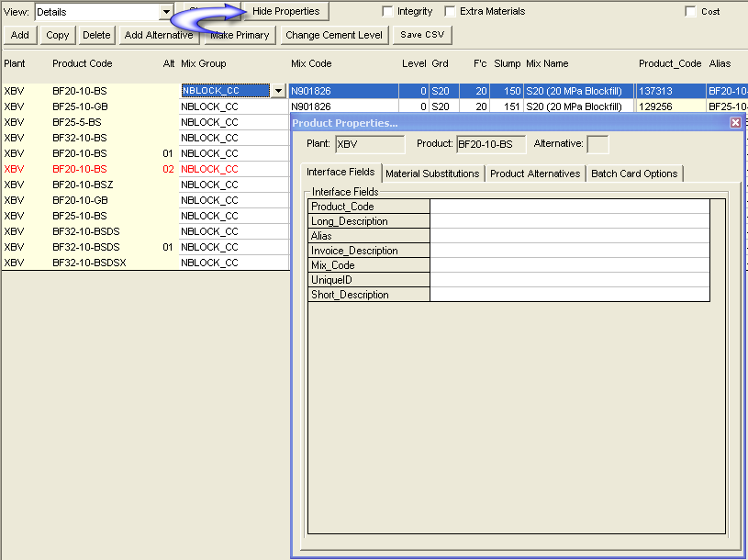Check the Cost checkbox
This screenshot has width=748, height=560.
point(691,12)
